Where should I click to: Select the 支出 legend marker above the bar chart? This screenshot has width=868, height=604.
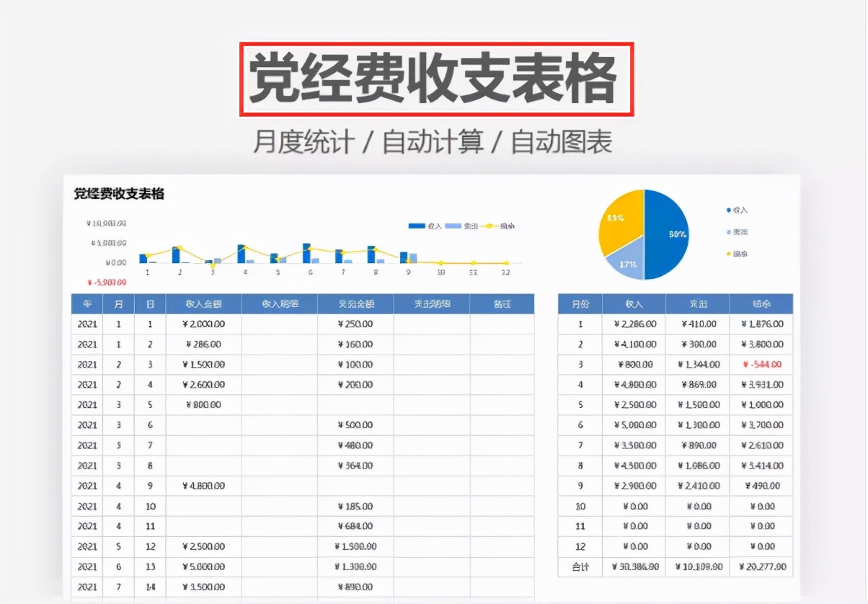tap(453, 225)
